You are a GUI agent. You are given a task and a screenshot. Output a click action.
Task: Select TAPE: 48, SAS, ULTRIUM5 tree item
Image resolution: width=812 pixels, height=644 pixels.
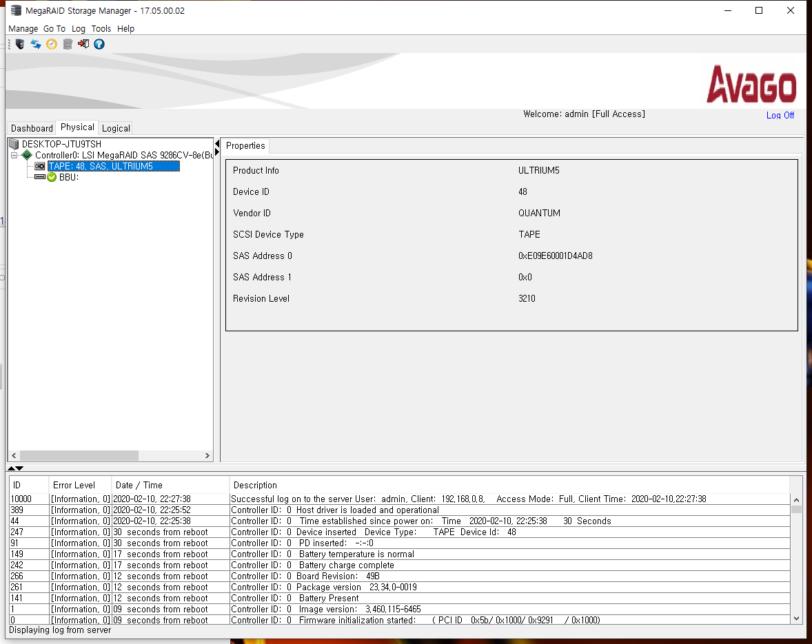pyautogui.click(x=114, y=166)
